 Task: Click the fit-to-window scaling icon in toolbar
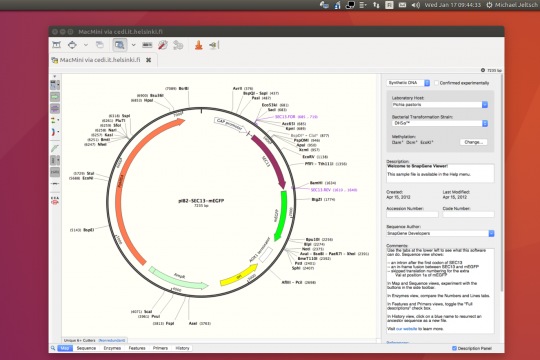point(72,45)
